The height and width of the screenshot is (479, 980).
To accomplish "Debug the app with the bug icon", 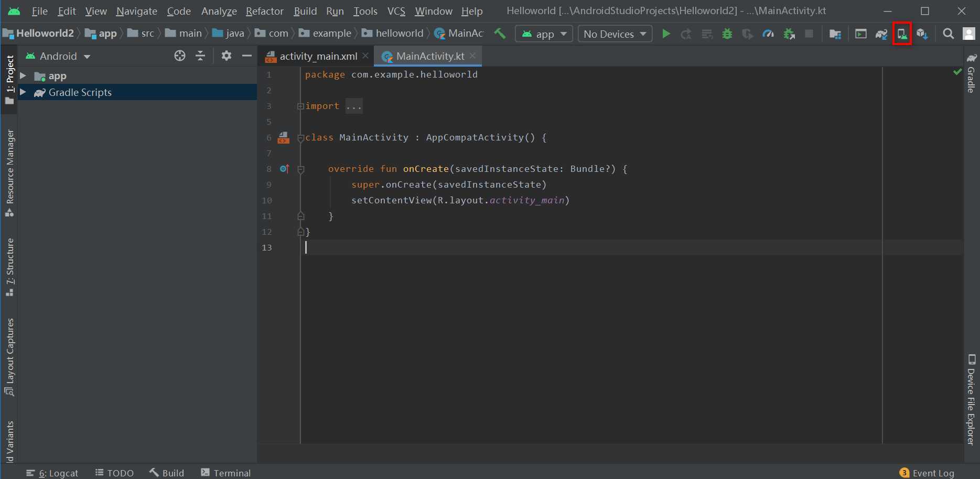I will tap(727, 34).
